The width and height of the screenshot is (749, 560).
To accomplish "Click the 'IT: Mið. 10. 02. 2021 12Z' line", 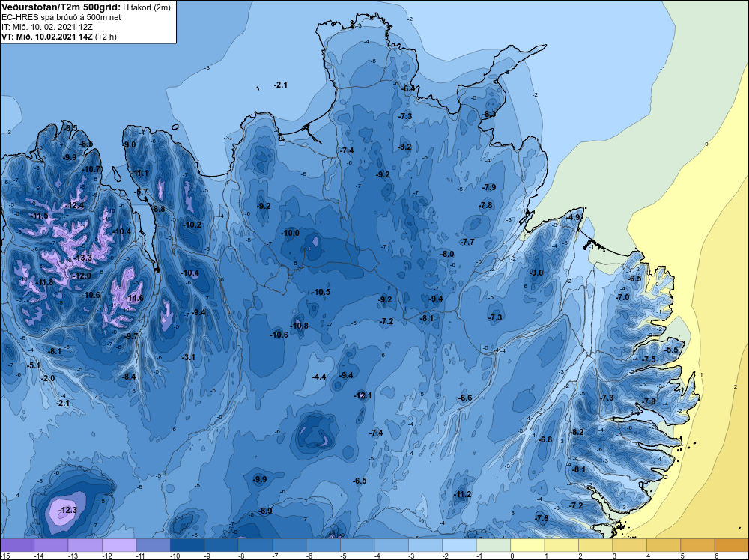I will tap(46, 27).
